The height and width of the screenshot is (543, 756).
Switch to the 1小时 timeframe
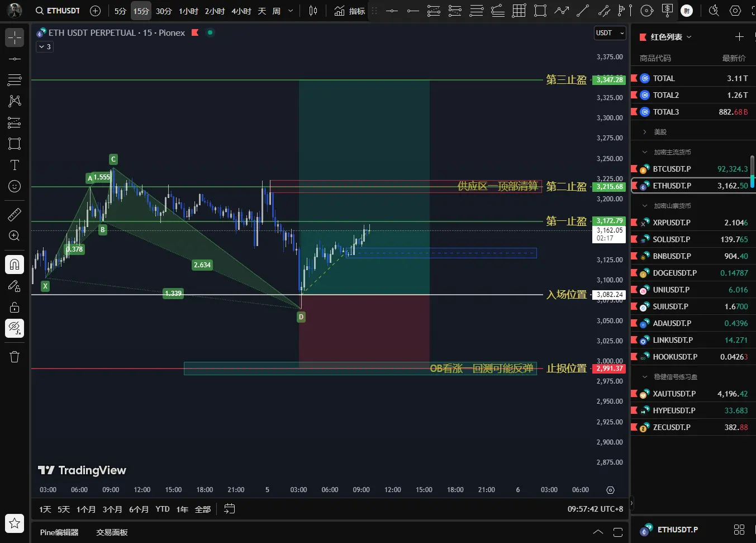pos(189,11)
